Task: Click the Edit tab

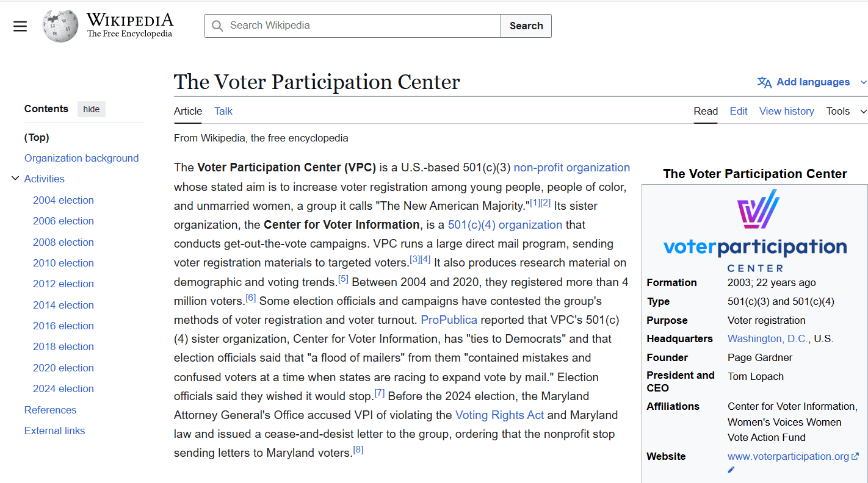Action: coord(739,111)
